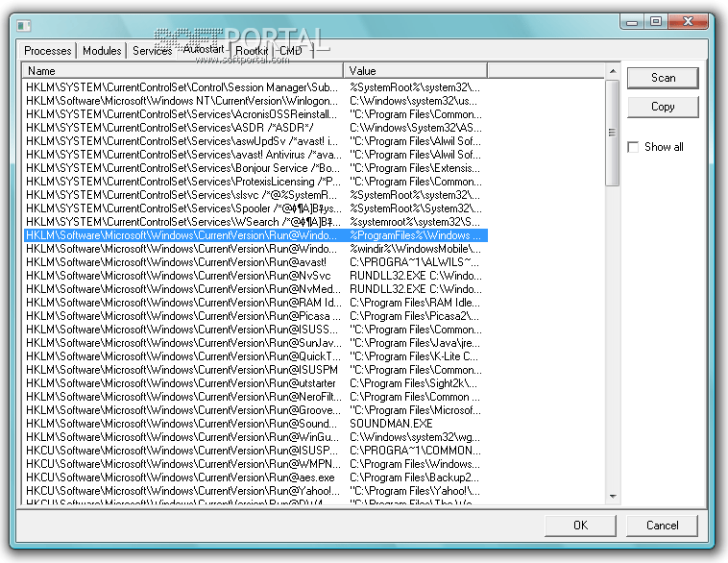This screenshot has height=563, width=728.
Task: Select the Services\Spooler row
Action: [x=255, y=208]
